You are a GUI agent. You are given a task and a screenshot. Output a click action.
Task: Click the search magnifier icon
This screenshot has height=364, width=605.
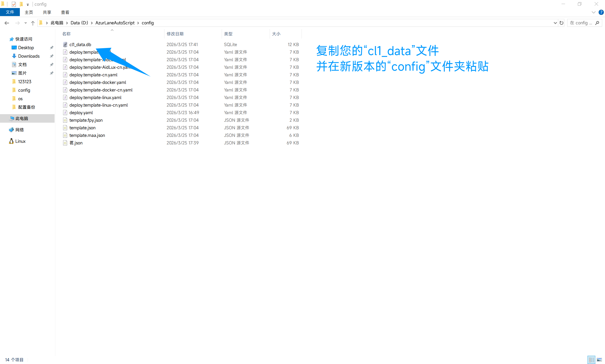coord(597,23)
